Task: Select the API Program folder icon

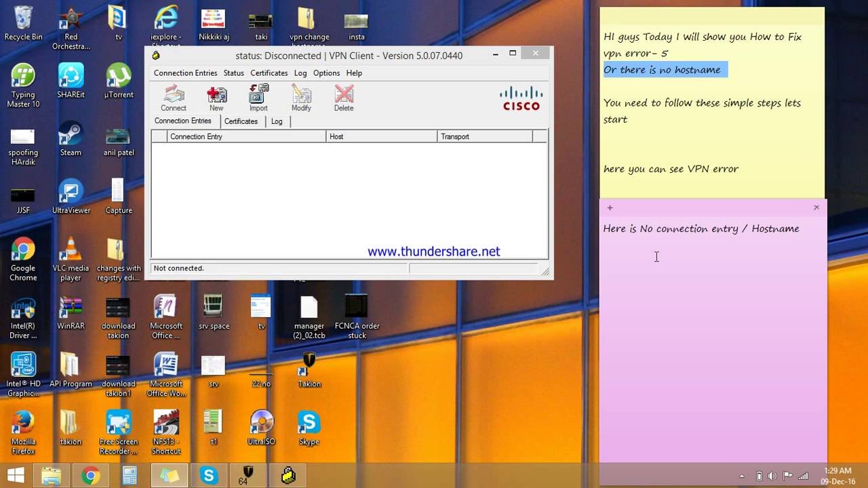Action: [x=71, y=370]
